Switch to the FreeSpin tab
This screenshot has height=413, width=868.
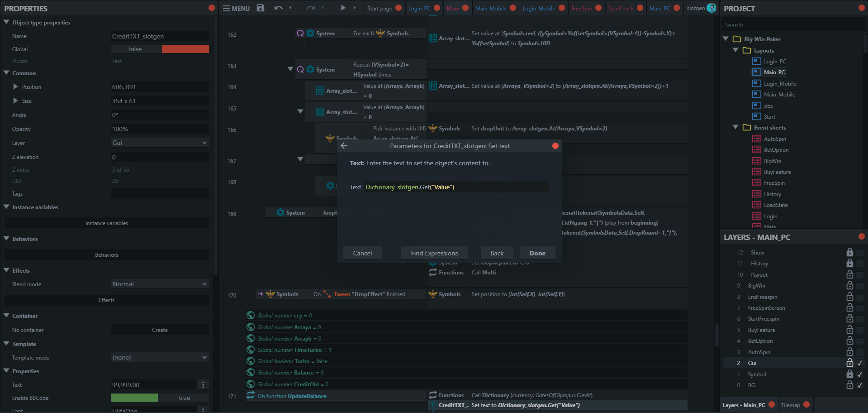click(x=582, y=8)
